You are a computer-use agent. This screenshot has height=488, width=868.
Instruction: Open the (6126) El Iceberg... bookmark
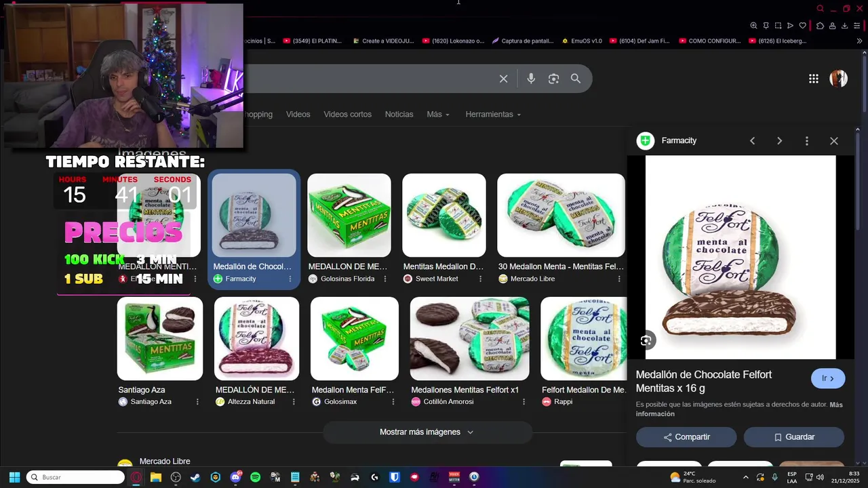click(x=778, y=41)
